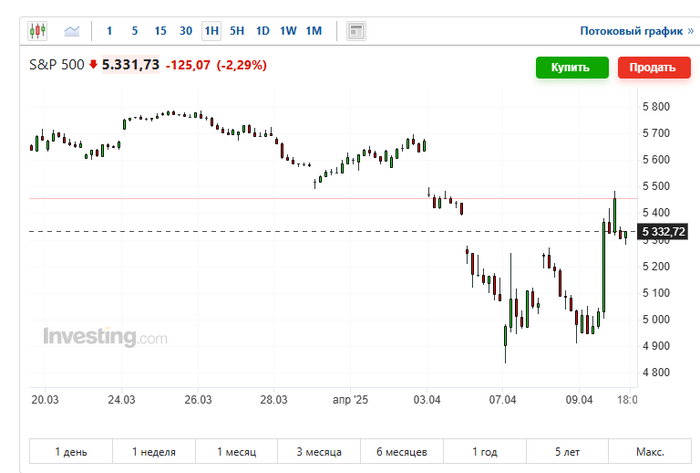Click the current price label 5 332,72

664,232
